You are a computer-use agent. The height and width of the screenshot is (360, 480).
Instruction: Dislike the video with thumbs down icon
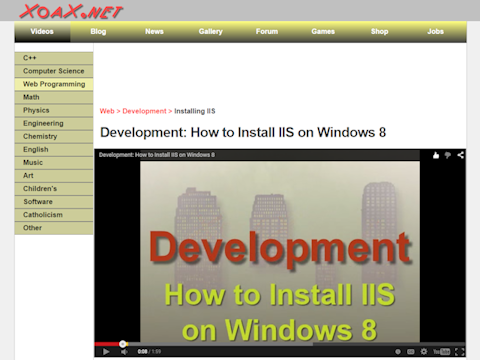tap(448, 155)
